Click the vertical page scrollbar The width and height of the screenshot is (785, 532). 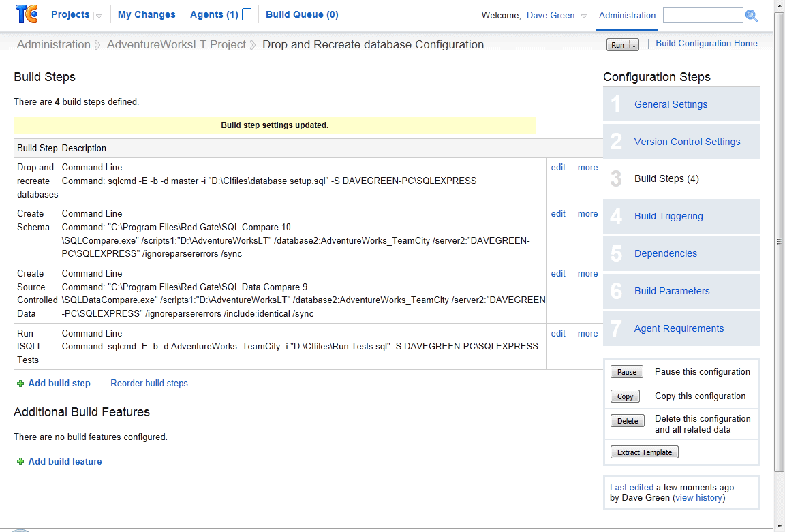(779, 242)
